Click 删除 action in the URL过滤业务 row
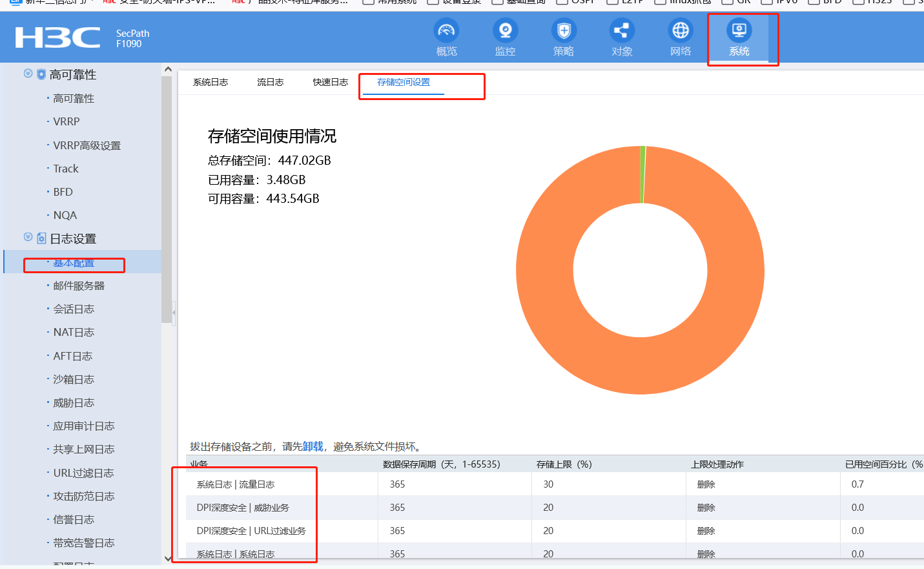 coord(706,531)
